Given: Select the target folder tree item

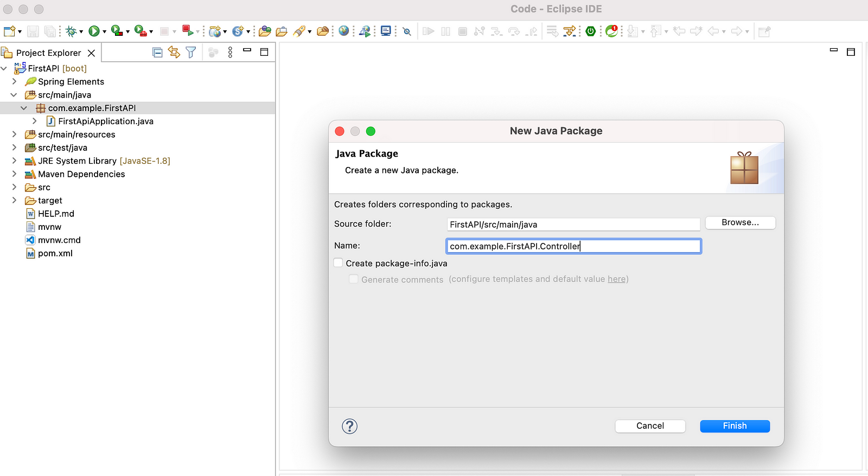Looking at the screenshot, I should tap(50, 201).
